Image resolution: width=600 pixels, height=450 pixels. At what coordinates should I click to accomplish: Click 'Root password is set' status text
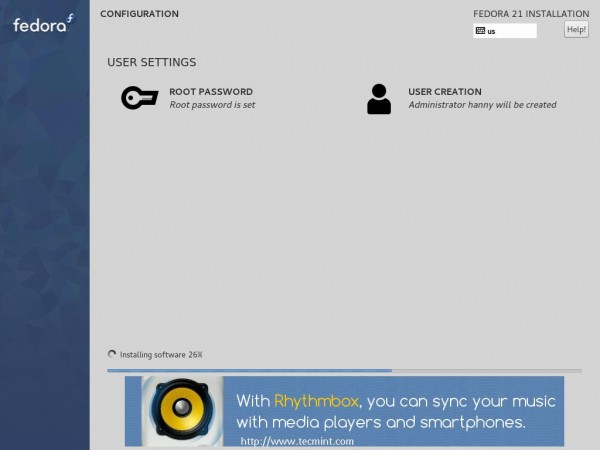click(x=212, y=105)
